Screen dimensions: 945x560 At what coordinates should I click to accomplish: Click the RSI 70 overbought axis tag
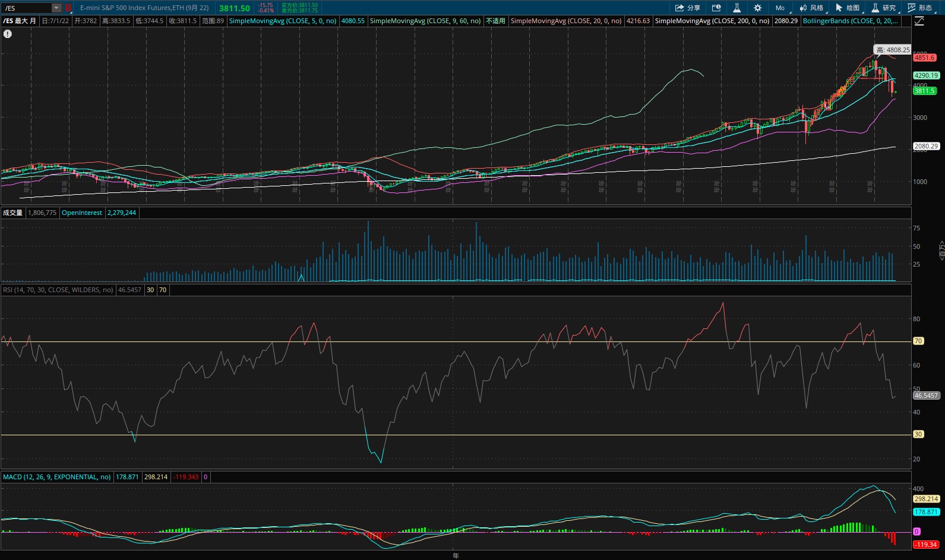(x=918, y=341)
